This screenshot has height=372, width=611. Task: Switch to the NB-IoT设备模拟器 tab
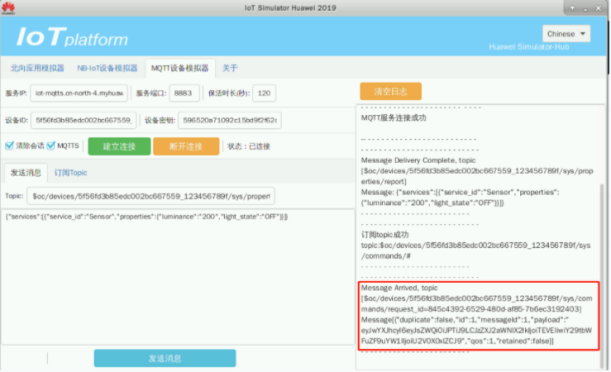point(107,68)
